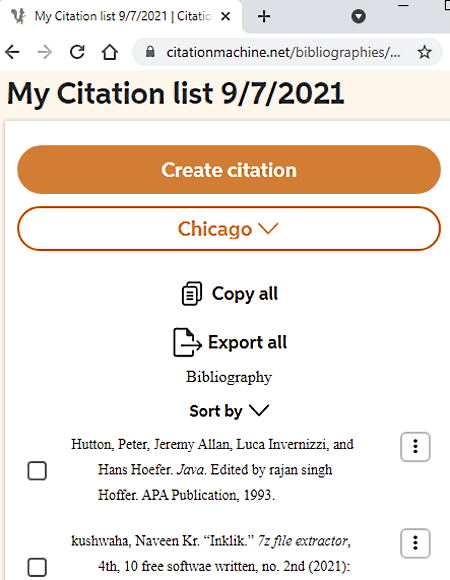Expand the Sort by dropdown
This screenshot has width=450, height=580.
(x=229, y=411)
